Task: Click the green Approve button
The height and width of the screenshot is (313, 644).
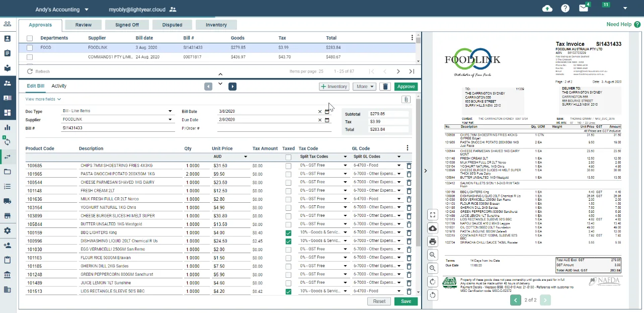Action: pos(406,87)
